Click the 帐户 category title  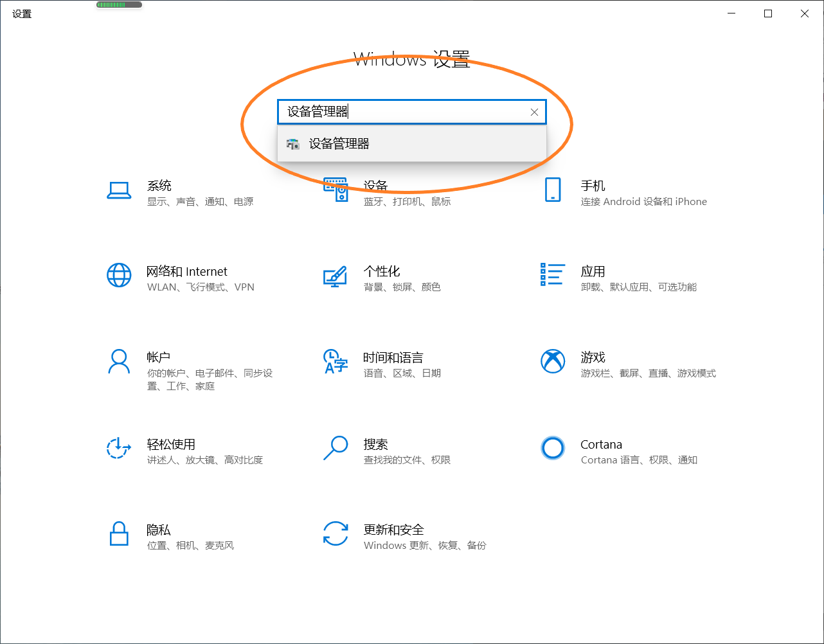[159, 357]
